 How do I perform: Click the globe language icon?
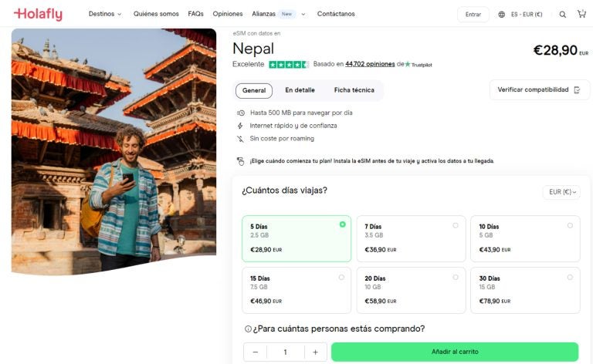(x=501, y=15)
